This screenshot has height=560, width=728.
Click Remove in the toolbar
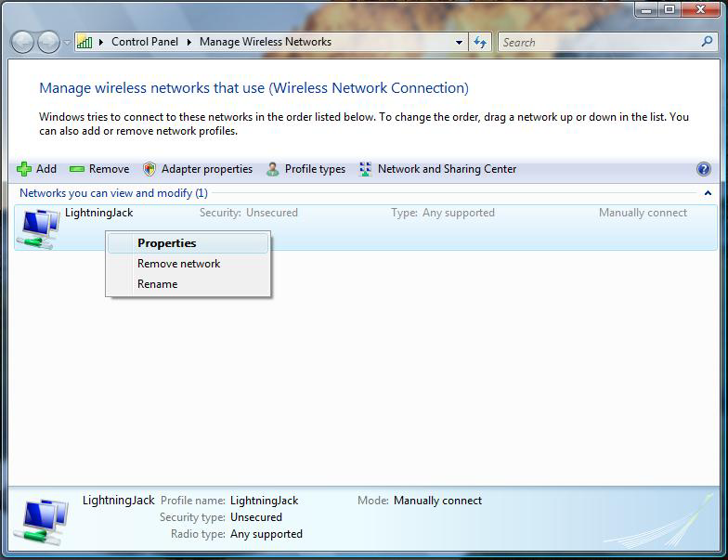pos(99,169)
